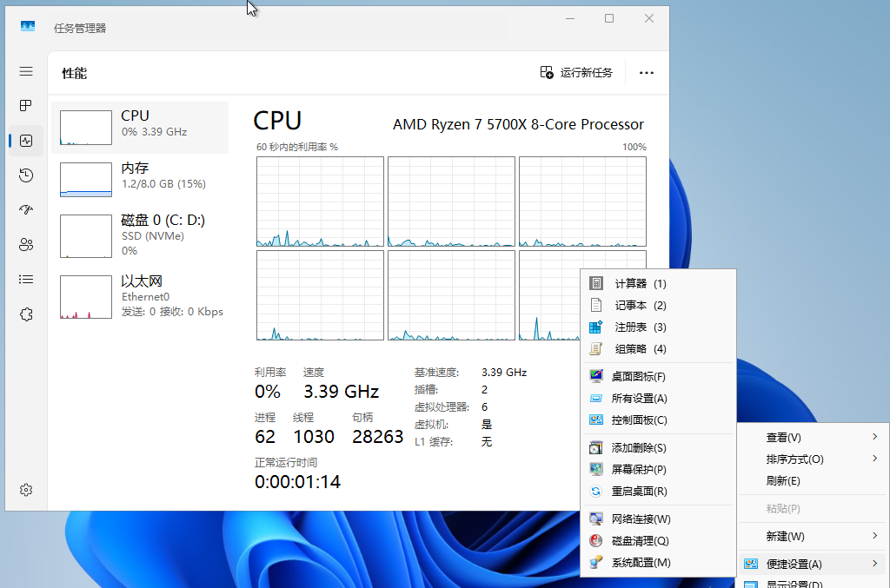Click the AMD Ryzen 7 5700X processor name

point(518,124)
